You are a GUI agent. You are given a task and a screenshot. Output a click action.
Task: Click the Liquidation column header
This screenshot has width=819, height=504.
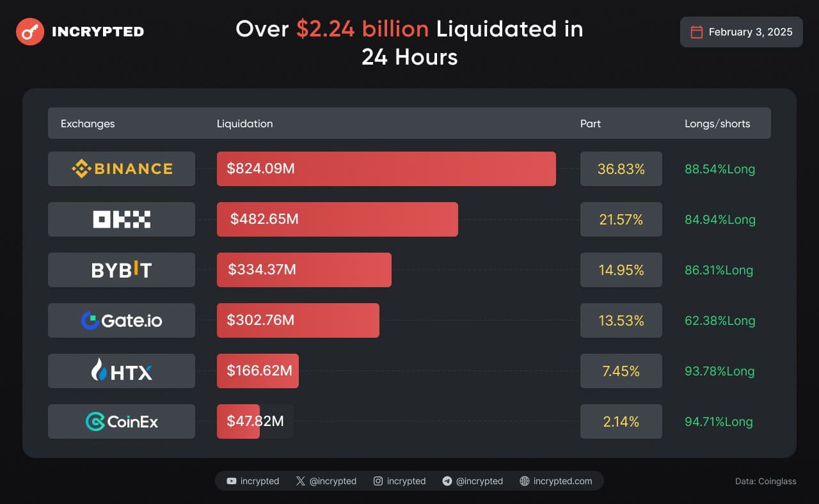pos(244,123)
